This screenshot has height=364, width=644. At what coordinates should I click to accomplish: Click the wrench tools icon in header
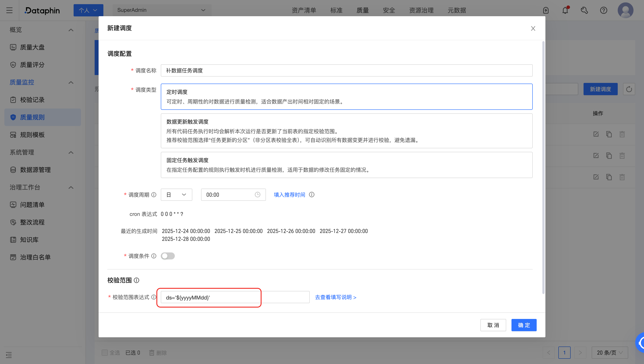pos(584,10)
